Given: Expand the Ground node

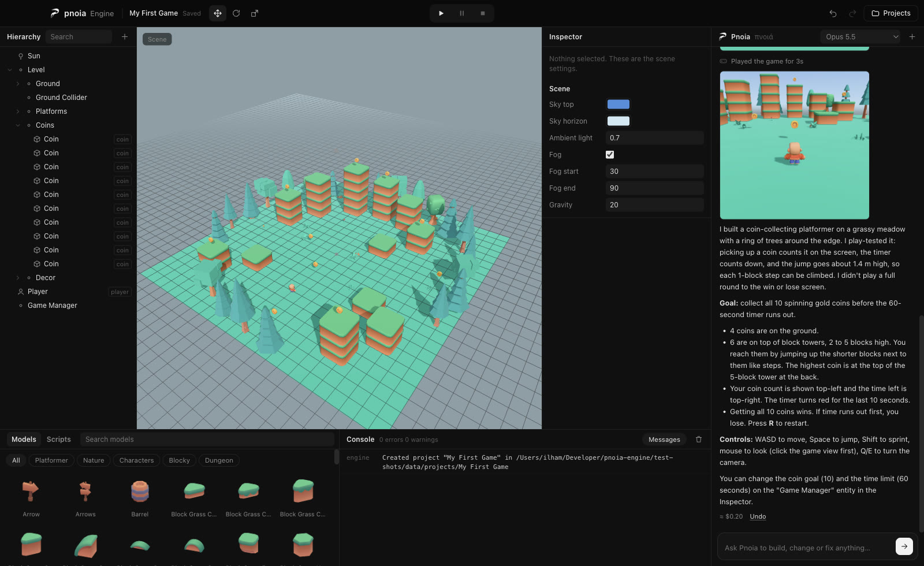Looking at the screenshot, I should pos(18,84).
